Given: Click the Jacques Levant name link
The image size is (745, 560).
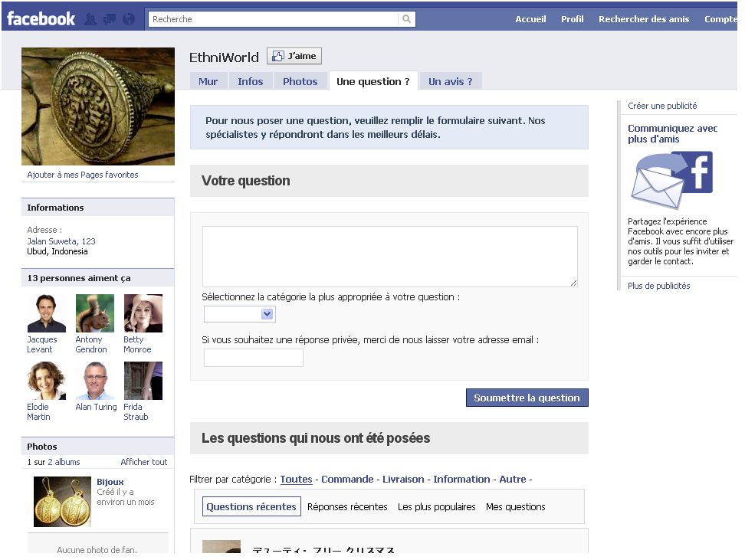Looking at the screenshot, I should [42, 345].
